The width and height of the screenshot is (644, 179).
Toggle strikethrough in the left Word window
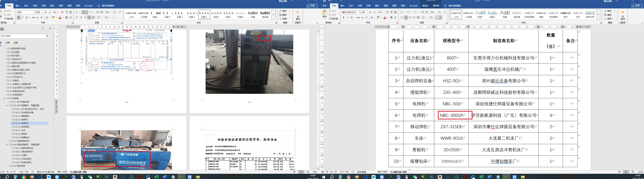point(34,17)
